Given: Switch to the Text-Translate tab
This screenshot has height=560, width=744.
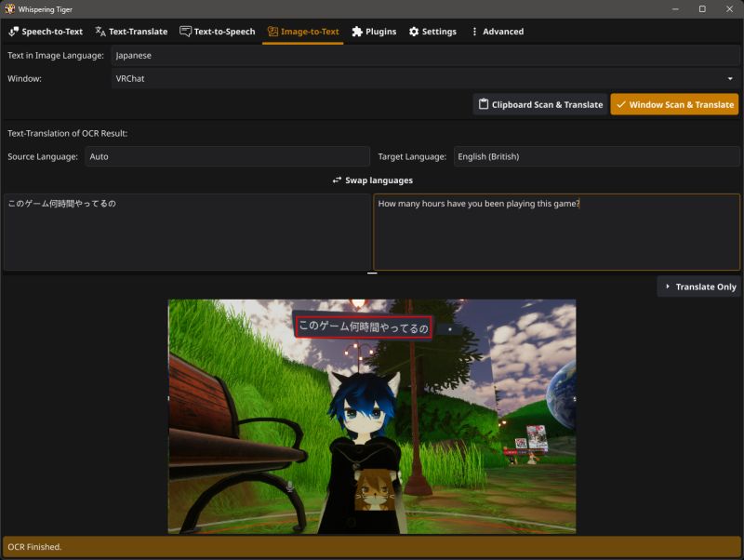Looking at the screenshot, I should click(131, 32).
